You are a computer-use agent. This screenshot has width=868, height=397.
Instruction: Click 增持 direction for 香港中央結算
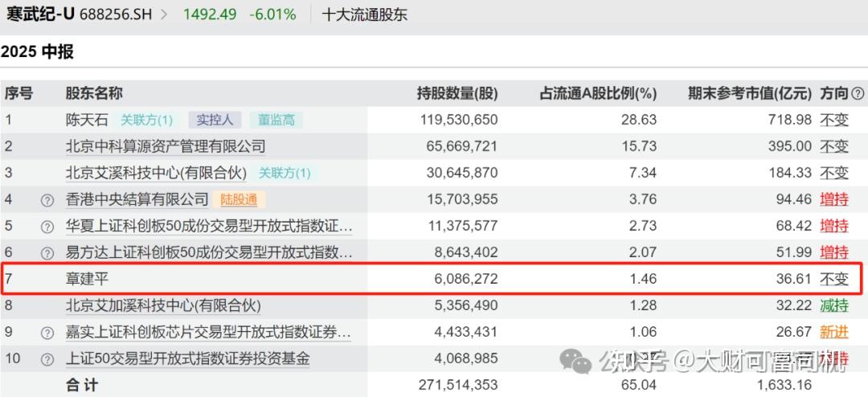[x=834, y=199]
